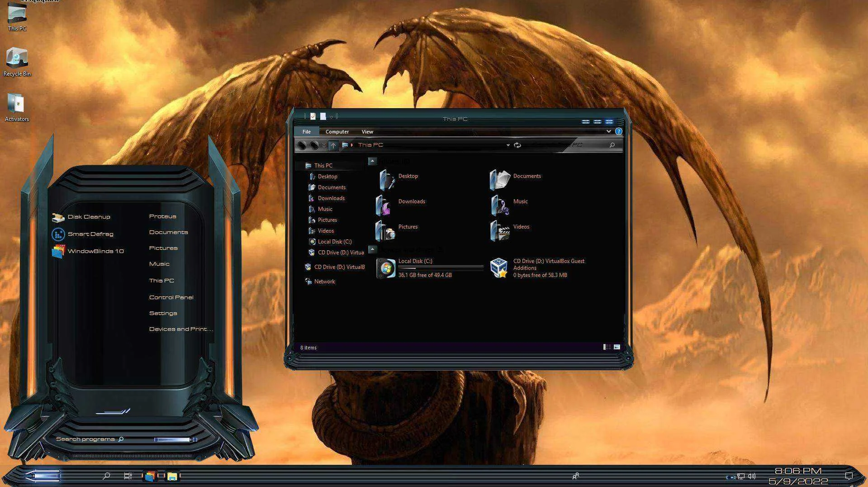Select Local Disk (C:) in navigation pane

(x=334, y=242)
